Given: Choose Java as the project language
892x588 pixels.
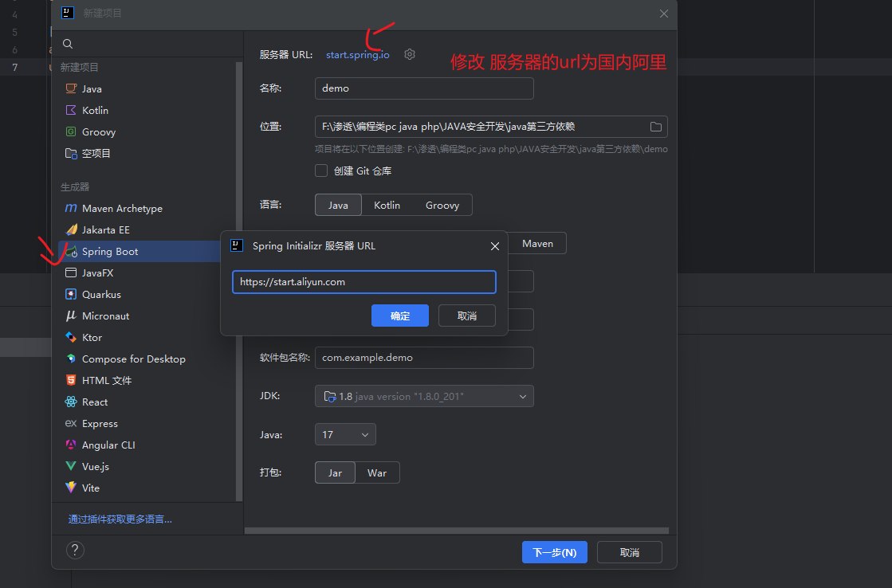Looking at the screenshot, I should coord(338,206).
